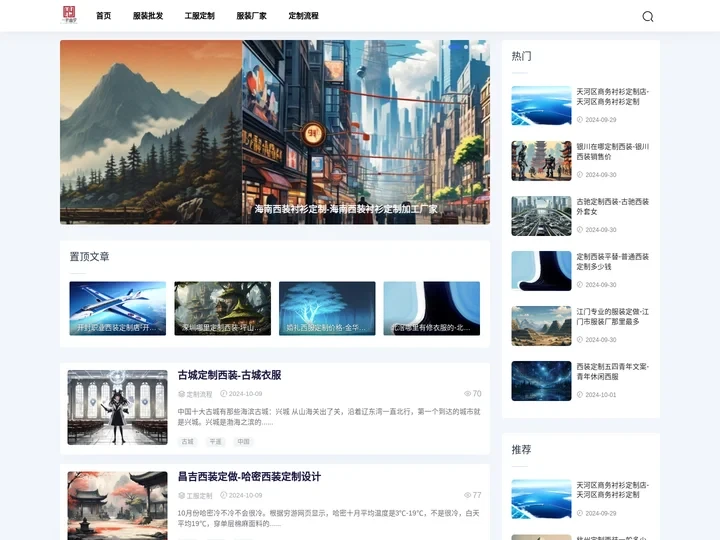Open 热门 link 银川在哪定制西装
This screenshot has height=540, width=720.
click(x=613, y=152)
